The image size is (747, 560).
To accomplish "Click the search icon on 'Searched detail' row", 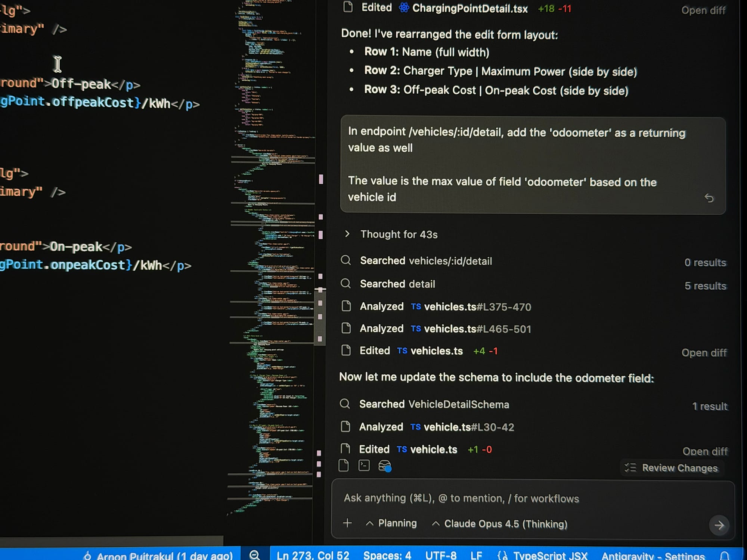I will tap(346, 283).
